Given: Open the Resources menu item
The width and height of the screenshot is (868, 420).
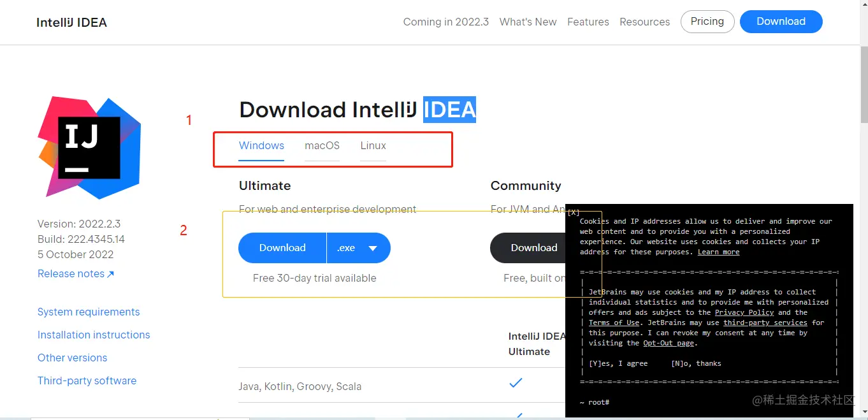Looking at the screenshot, I should pos(645,22).
